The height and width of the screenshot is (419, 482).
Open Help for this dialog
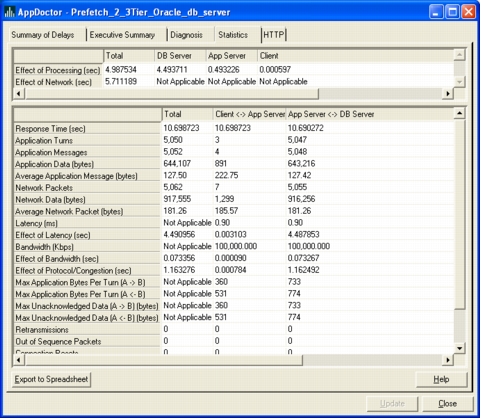(441, 379)
